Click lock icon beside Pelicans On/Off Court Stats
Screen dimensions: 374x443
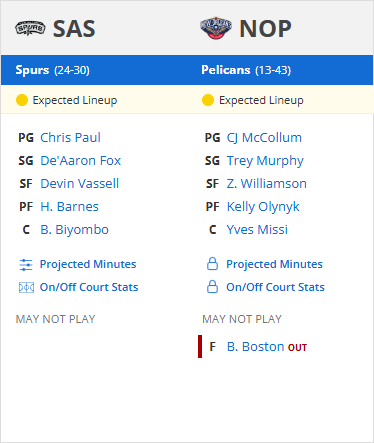pos(212,287)
